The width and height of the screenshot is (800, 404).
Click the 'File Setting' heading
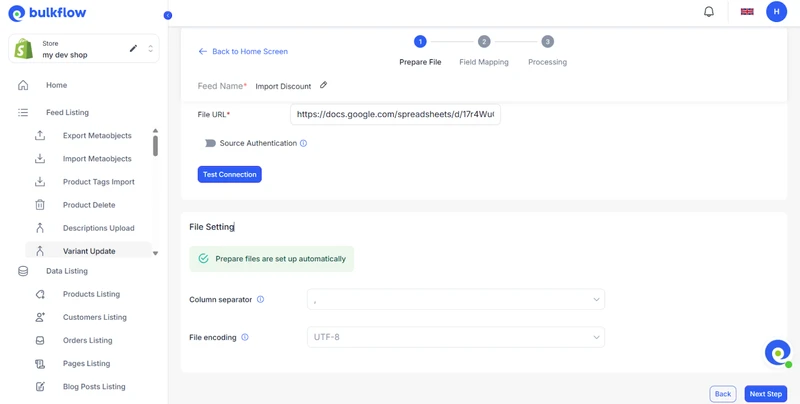point(212,227)
